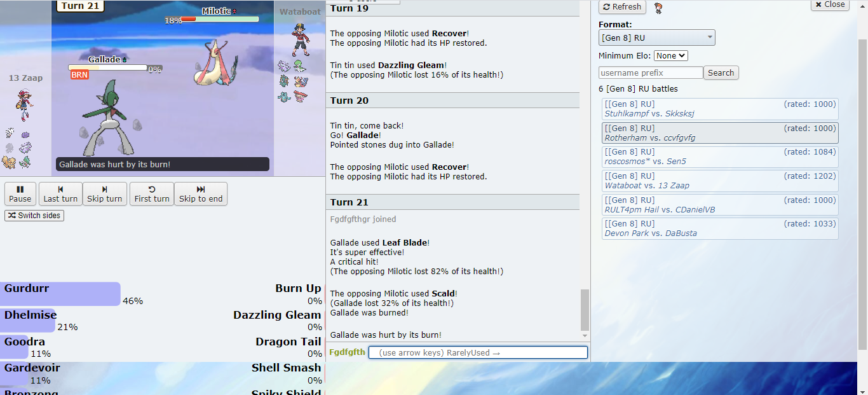Screen dimensions: 868x395
Task: Click the Dragon Tail move entry
Action: coord(288,347)
